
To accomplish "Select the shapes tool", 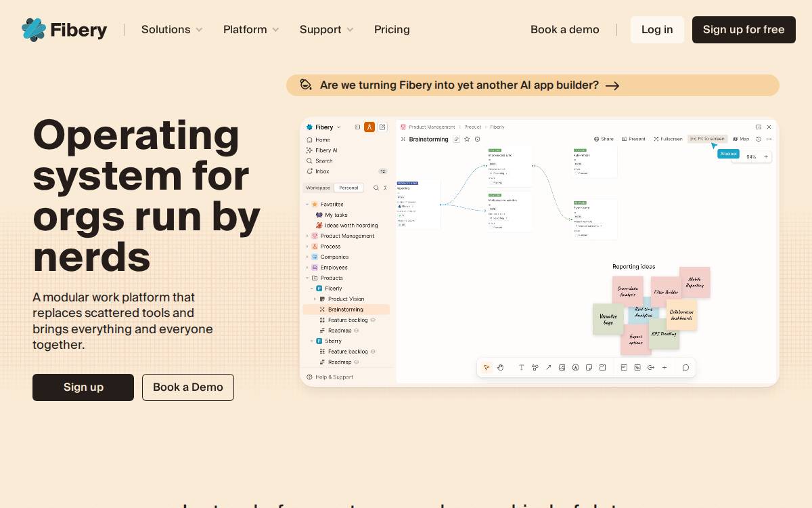I will click(x=535, y=367).
